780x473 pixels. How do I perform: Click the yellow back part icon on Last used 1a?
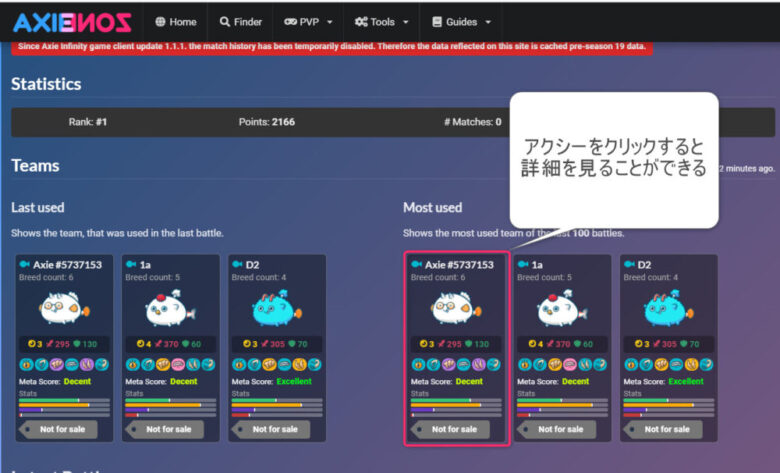163,365
